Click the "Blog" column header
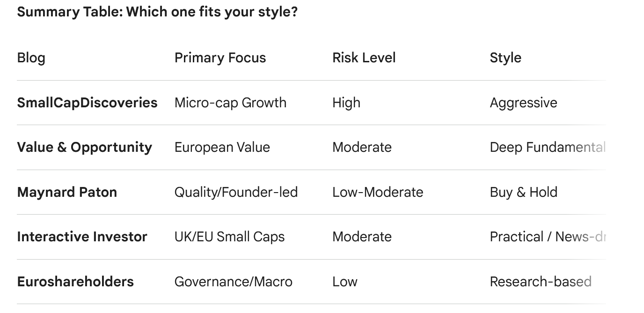The height and width of the screenshot is (313, 644). 31,58
